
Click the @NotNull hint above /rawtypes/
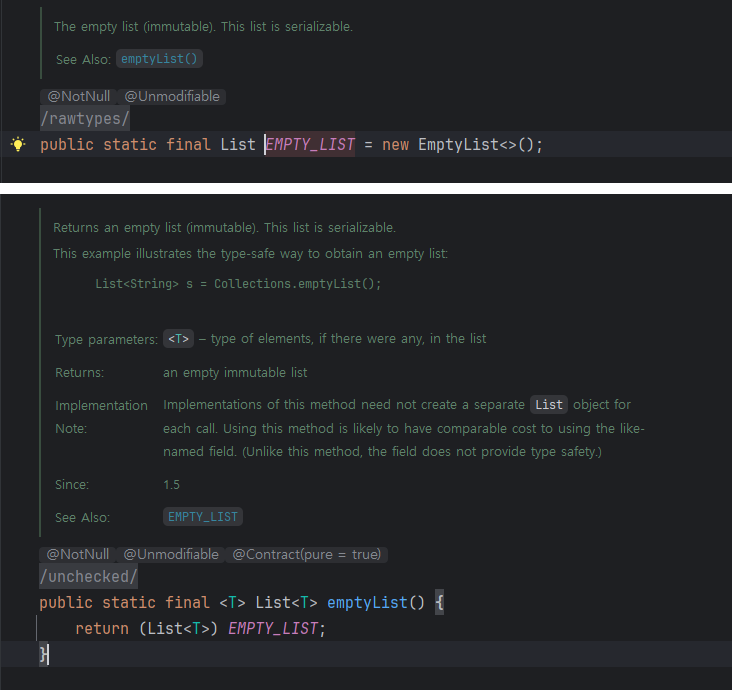pos(78,97)
